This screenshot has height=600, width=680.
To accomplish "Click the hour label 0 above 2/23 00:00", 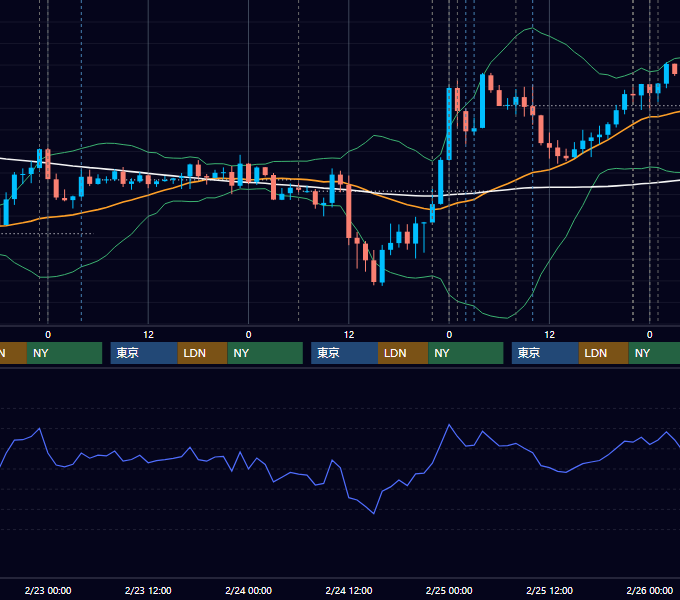I will click(x=48, y=335).
